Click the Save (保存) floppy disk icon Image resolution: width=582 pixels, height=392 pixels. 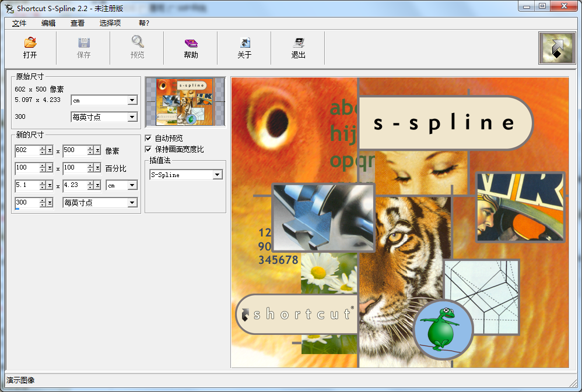pyautogui.click(x=84, y=43)
